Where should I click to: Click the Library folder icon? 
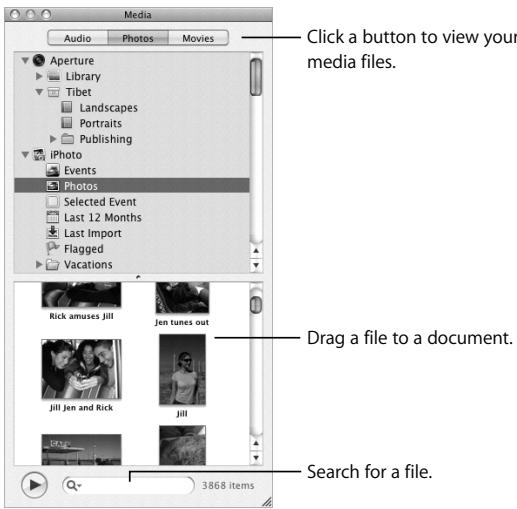(53, 76)
